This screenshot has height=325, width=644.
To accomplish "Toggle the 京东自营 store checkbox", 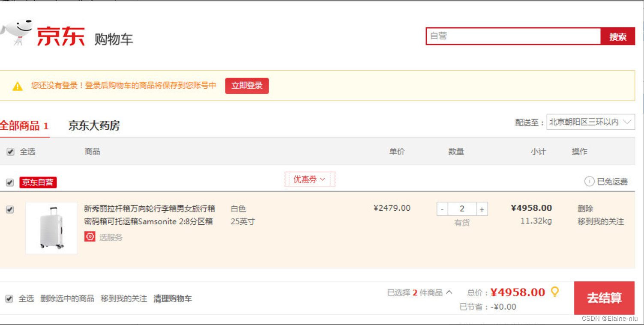I will coord(10,183).
